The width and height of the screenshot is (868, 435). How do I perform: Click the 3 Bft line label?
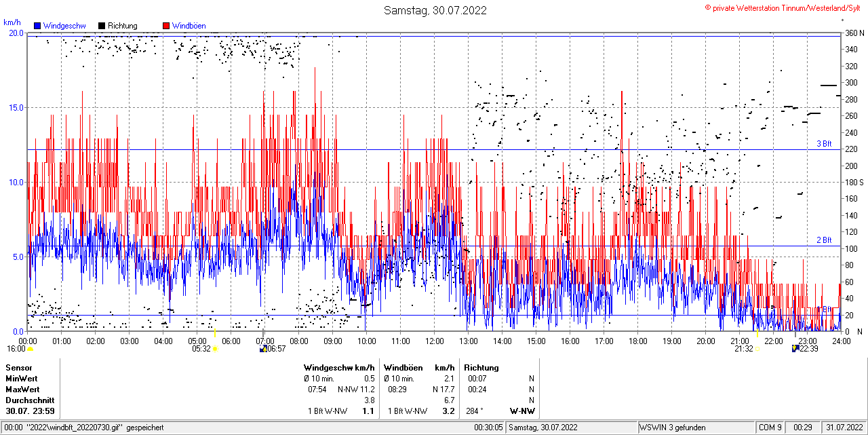(823, 144)
